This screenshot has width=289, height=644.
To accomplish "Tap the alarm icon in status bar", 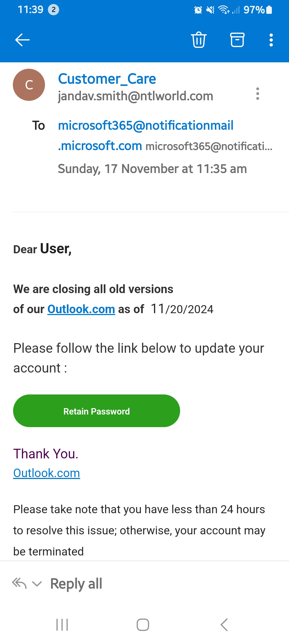I will 198,10.
